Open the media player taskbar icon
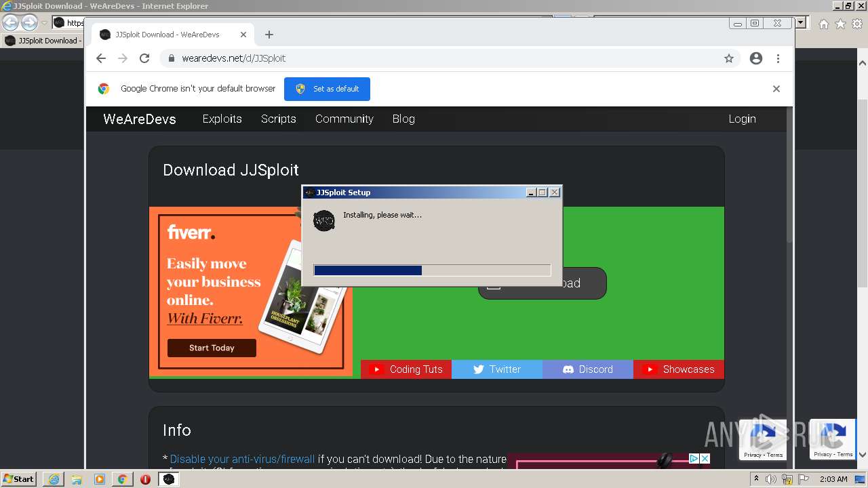Viewport: 868px width, 488px height. [x=100, y=479]
